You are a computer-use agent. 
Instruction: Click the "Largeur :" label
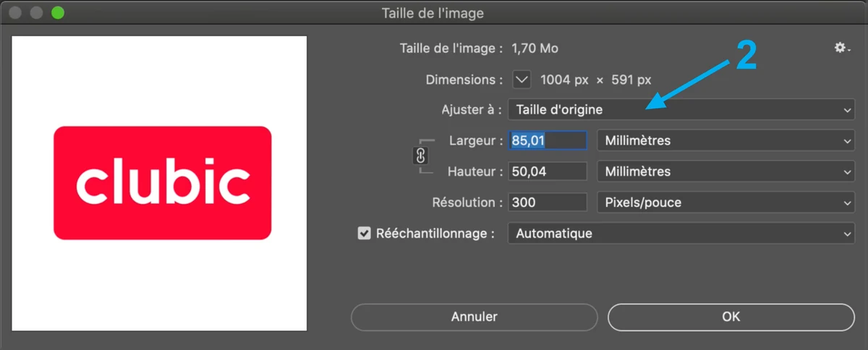476,140
